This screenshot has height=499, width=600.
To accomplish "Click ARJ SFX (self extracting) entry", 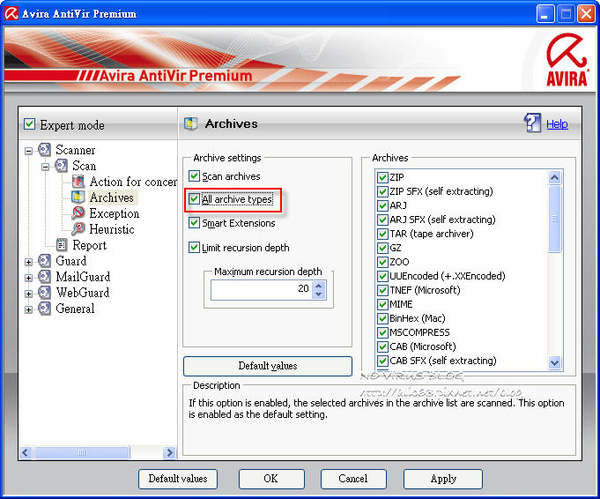I will 442,220.
